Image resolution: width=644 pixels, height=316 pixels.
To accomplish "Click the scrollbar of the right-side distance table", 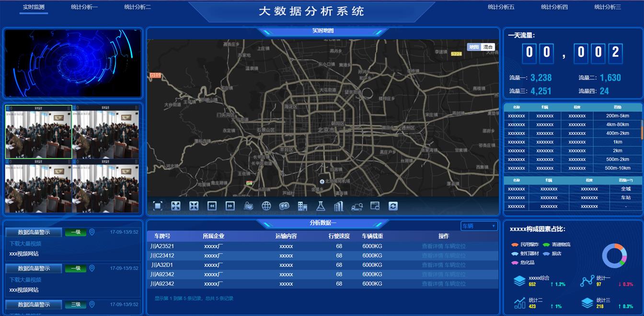I will coord(642,129).
